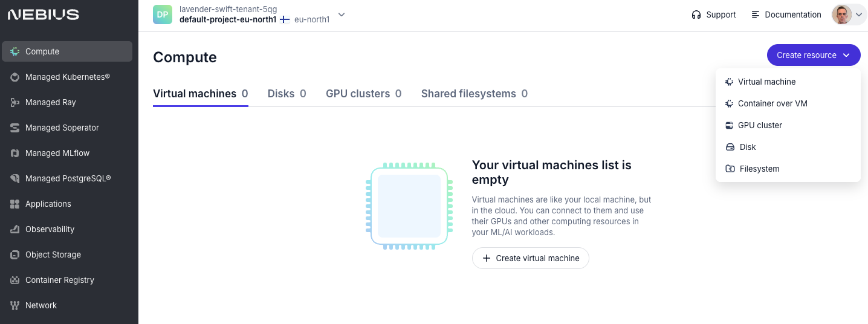Screen dimensions: 868x324
Task: Select Filesystem in the resource menu
Action: pos(759,169)
